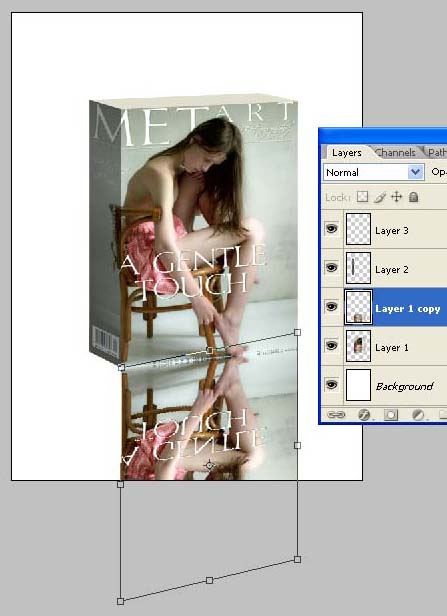The image size is (447, 616).
Task: Toggle lock all padlock icon
Action: [413, 197]
